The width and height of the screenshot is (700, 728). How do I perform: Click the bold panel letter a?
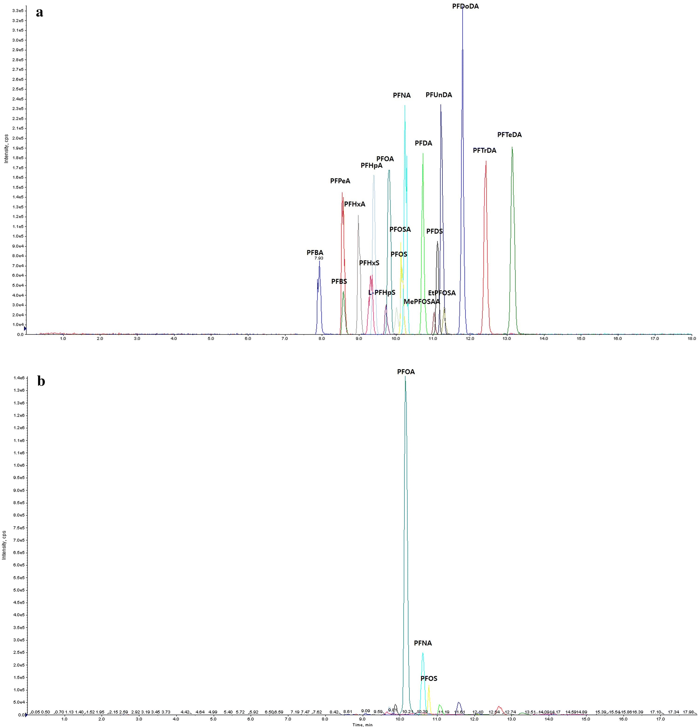coord(40,13)
